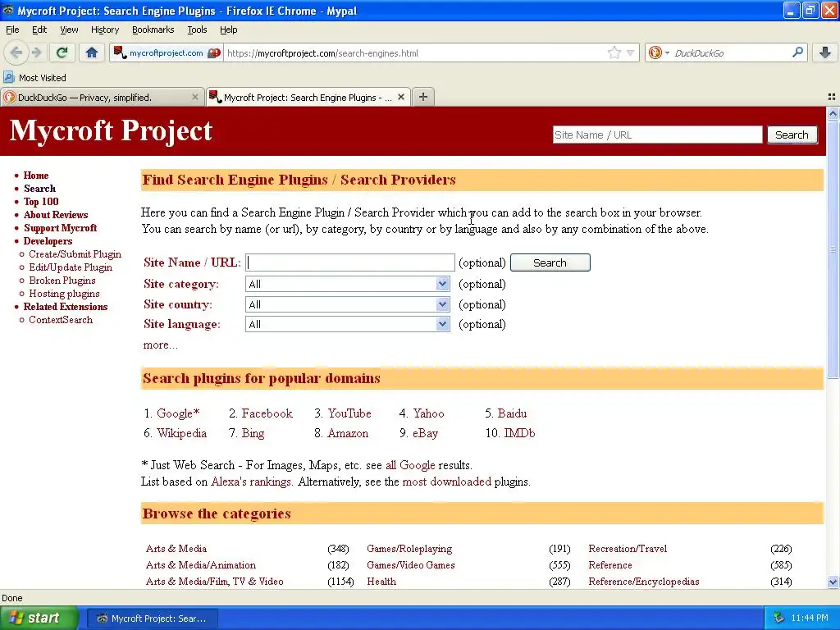Open the Alexa's rankings link
Screen dimensions: 840x630
pyautogui.click(x=252, y=482)
